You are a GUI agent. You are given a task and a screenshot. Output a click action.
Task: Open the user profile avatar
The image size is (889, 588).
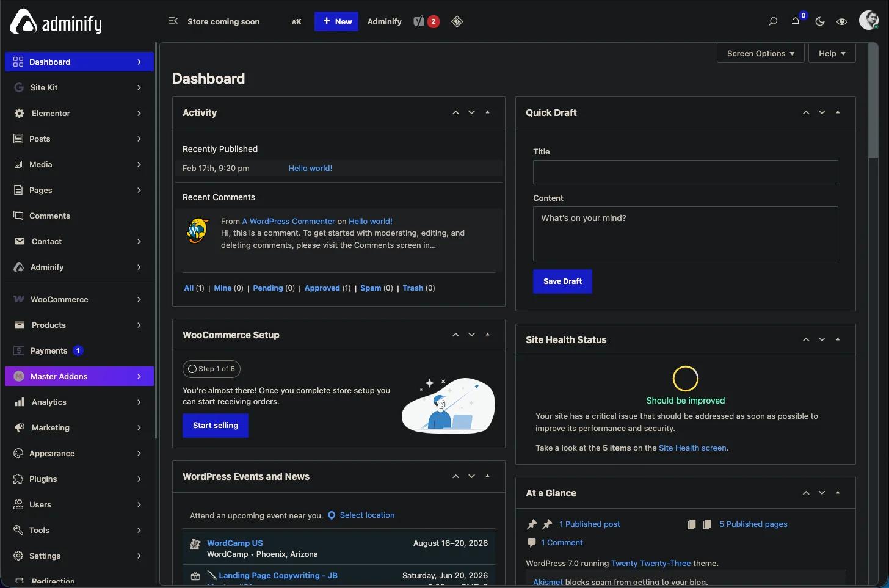tap(868, 20)
